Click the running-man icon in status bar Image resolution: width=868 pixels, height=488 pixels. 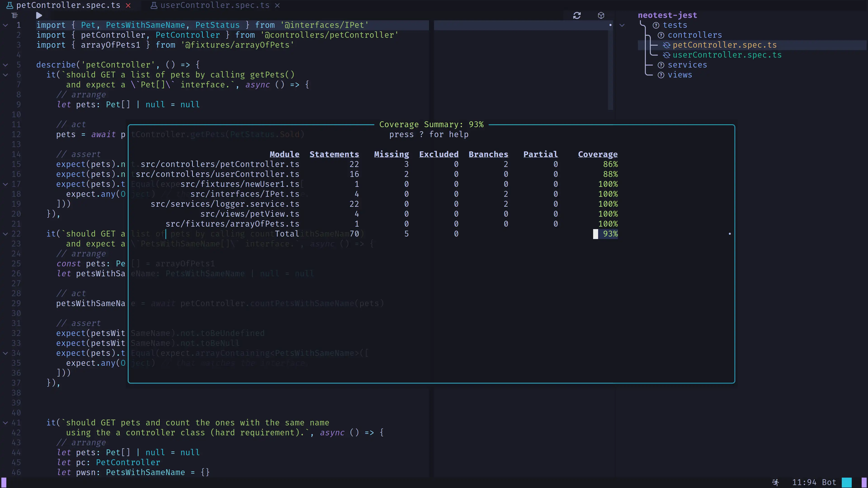click(775, 482)
